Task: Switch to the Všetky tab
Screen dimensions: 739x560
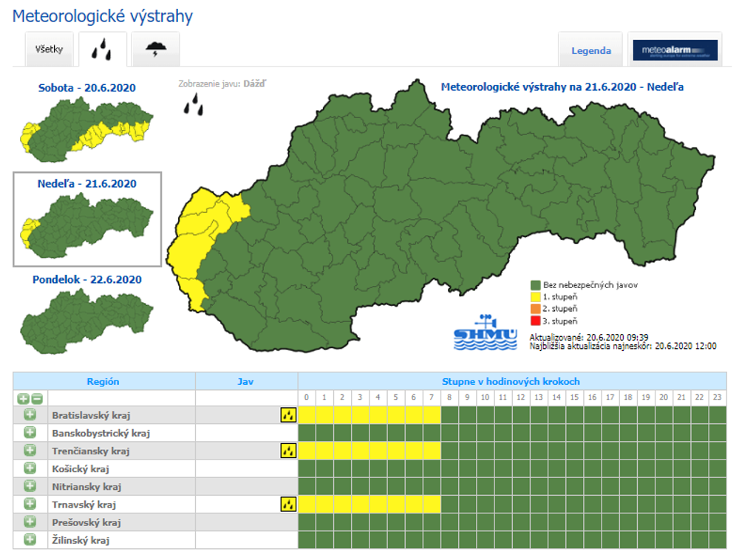Action: click(x=50, y=50)
